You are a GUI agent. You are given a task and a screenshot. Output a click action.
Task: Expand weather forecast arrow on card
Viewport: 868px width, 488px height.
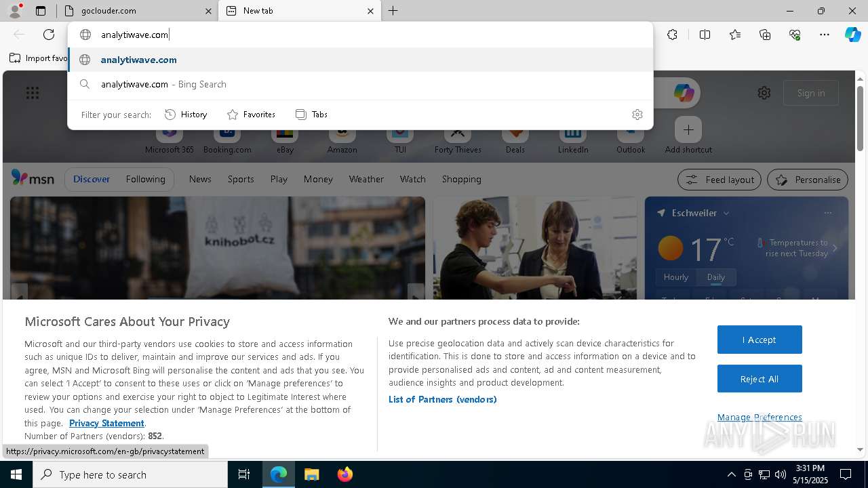[x=835, y=248]
